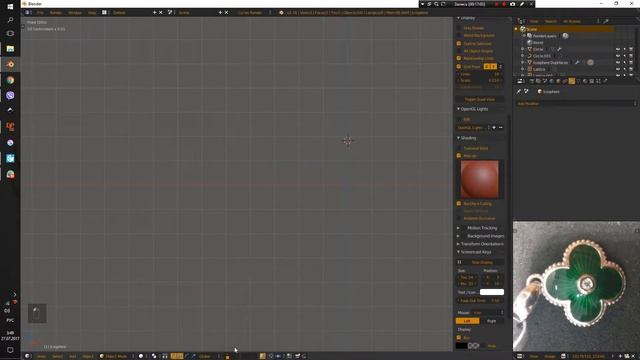Open the Render properties camera tab
The image size is (640, 360).
click(x=531, y=81)
